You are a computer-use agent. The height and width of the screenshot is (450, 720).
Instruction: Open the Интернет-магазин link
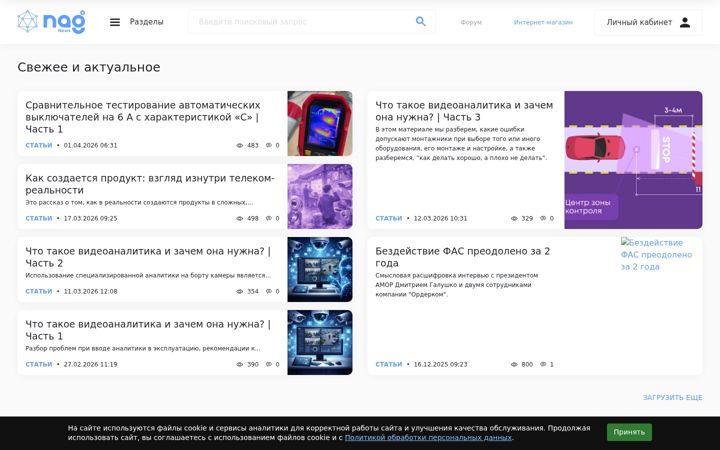[543, 22]
